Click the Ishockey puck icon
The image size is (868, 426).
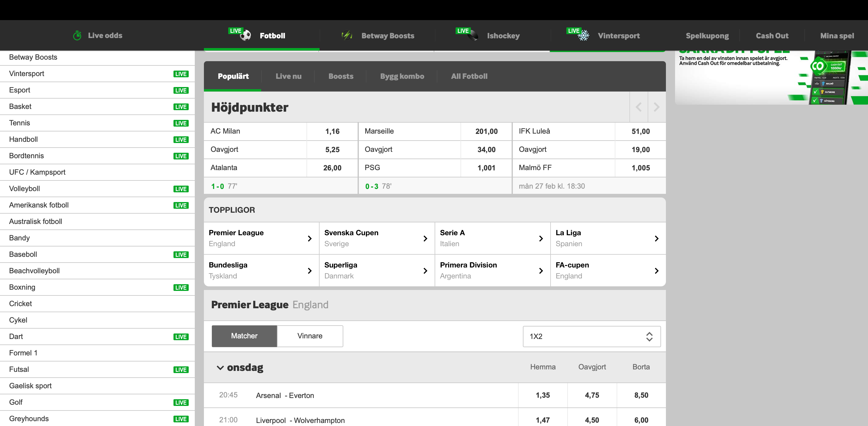[x=473, y=35]
